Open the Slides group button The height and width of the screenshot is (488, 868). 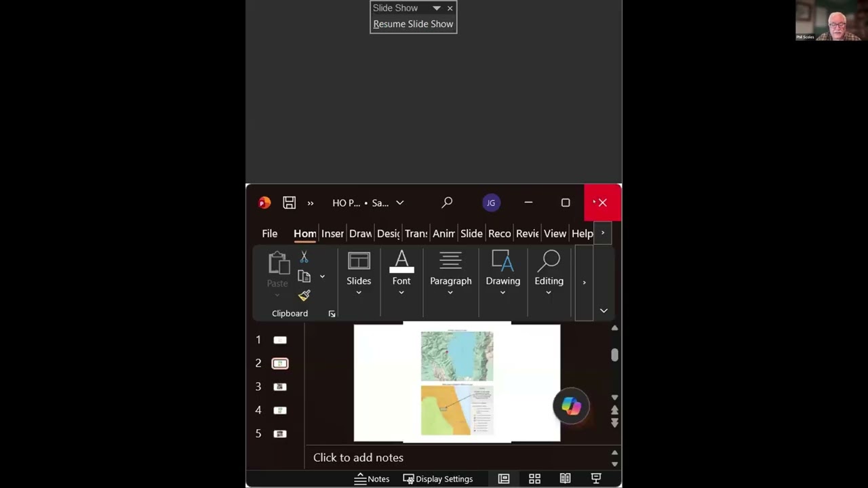[x=359, y=273]
